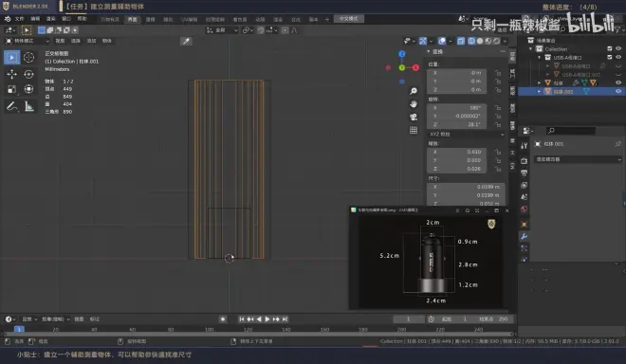Click the red X axis on gizmo
This screenshot has height=364, width=626.
415,67
